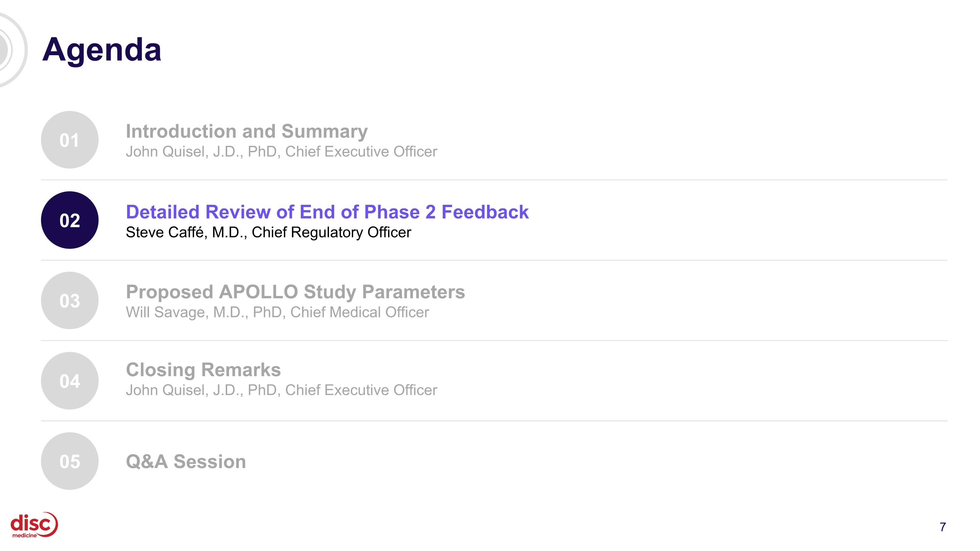Image resolution: width=980 pixels, height=551 pixels.
Task: Click divider line below Introduction and Summary
Action: (494, 180)
